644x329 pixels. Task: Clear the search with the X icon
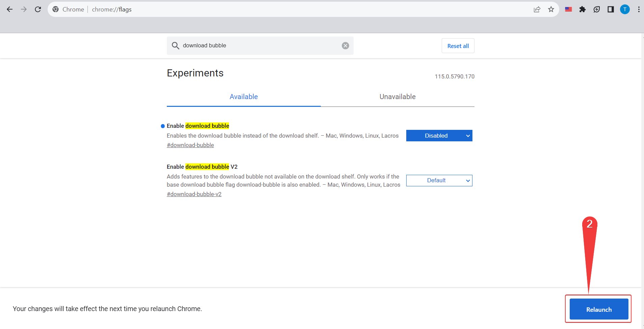coord(345,45)
